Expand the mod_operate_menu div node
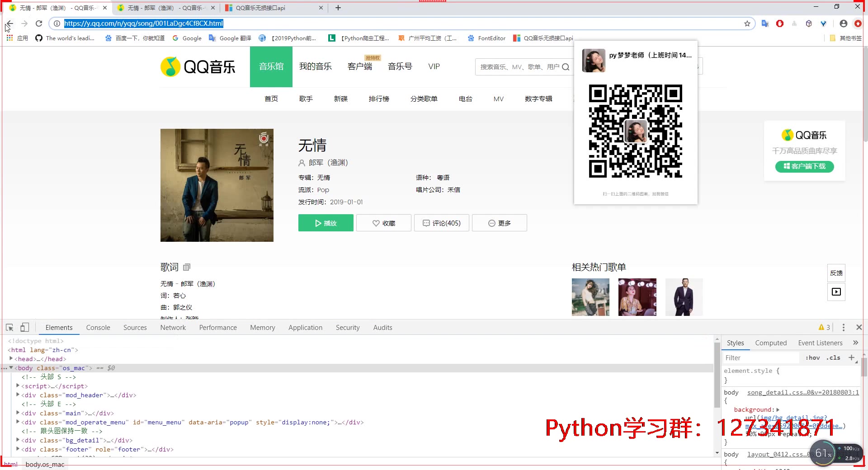Image resolution: width=868 pixels, height=470 pixels. pyautogui.click(x=18, y=422)
